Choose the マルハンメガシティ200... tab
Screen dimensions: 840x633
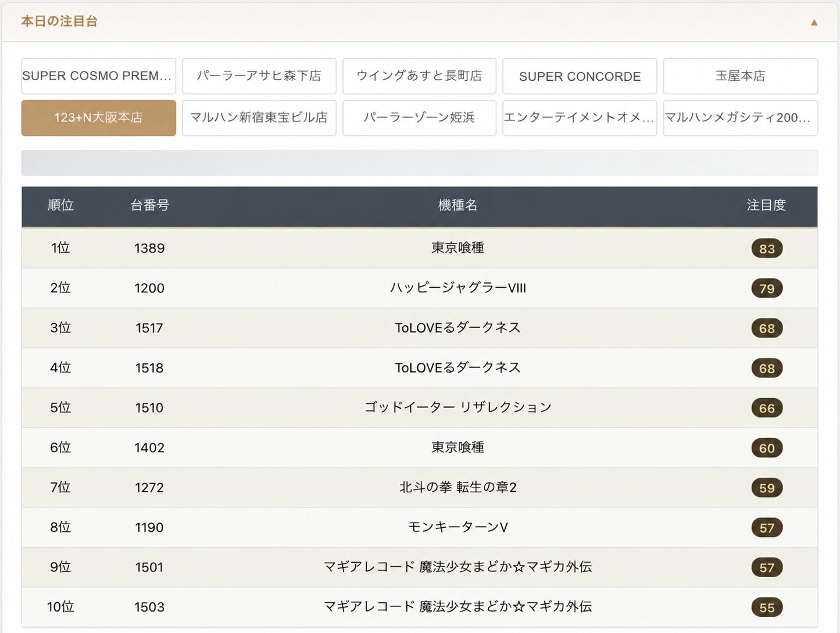740,118
